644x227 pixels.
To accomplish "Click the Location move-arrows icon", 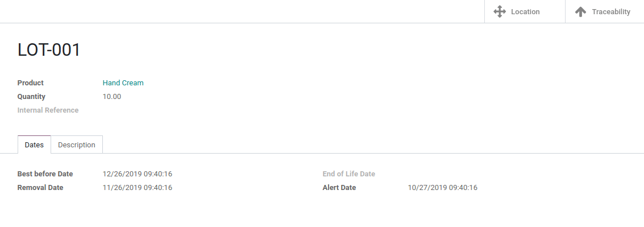I will pyautogui.click(x=500, y=11).
